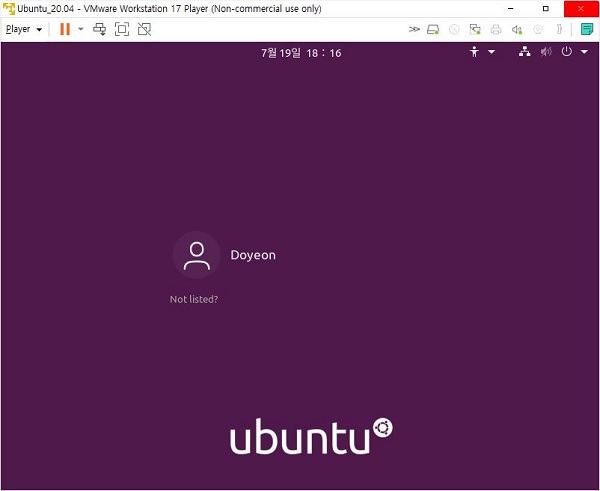Click the Not listed? link

(194, 299)
